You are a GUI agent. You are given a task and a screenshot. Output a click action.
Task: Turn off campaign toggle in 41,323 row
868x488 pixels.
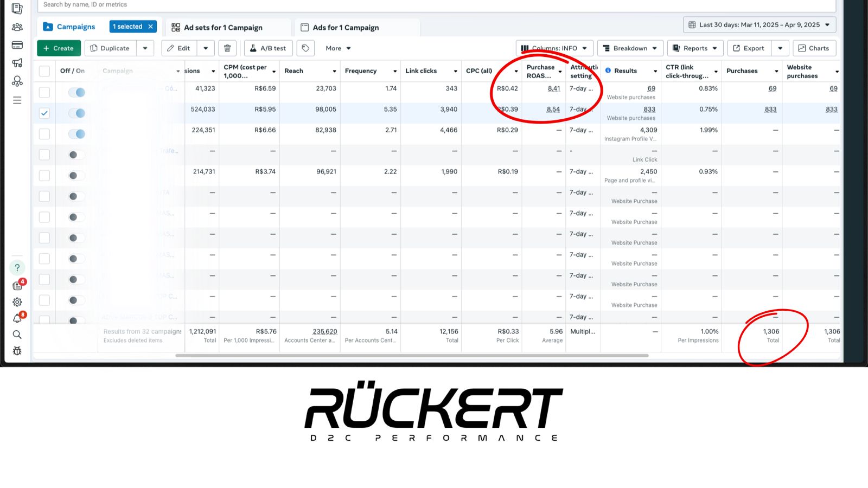pos(76,92)
